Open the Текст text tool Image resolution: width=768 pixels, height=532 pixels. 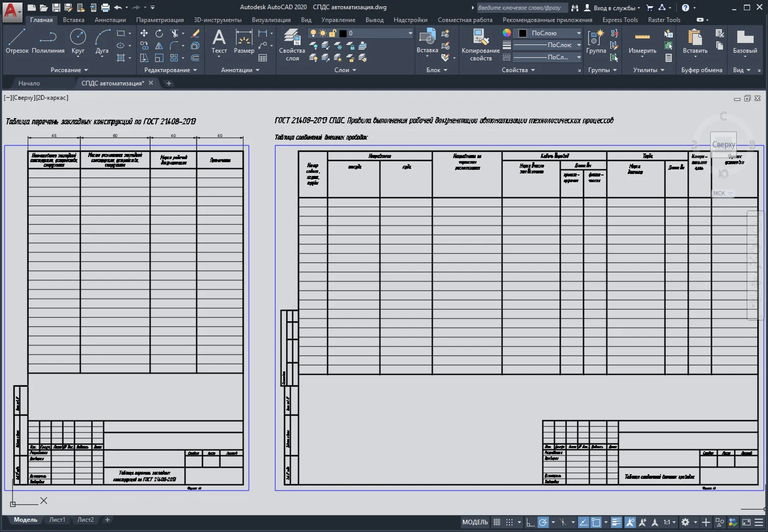pyautogui.click(x=219, y=41)
